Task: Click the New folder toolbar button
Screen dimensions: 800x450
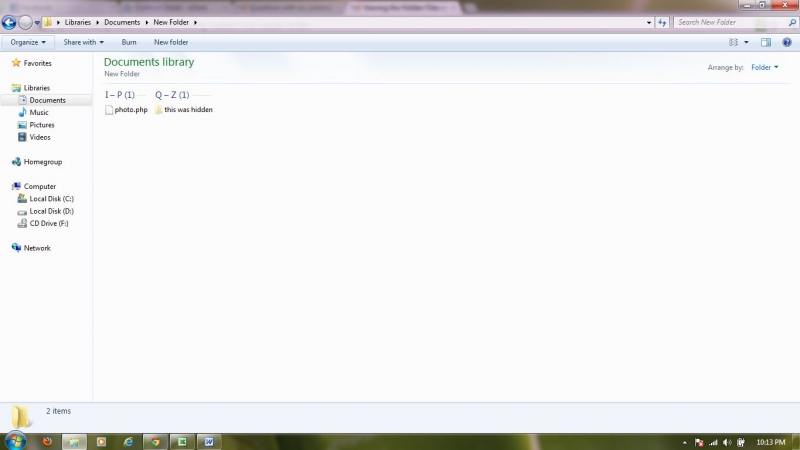Action: pos(171,42)
